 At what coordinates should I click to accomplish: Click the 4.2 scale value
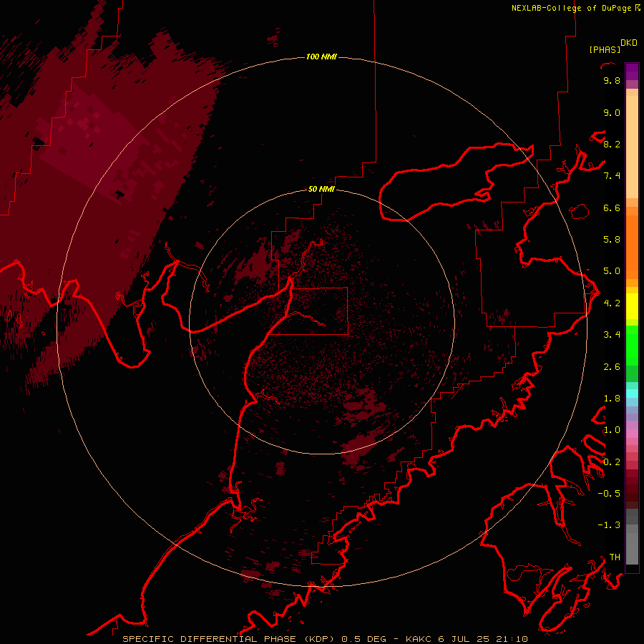[612, 303]
